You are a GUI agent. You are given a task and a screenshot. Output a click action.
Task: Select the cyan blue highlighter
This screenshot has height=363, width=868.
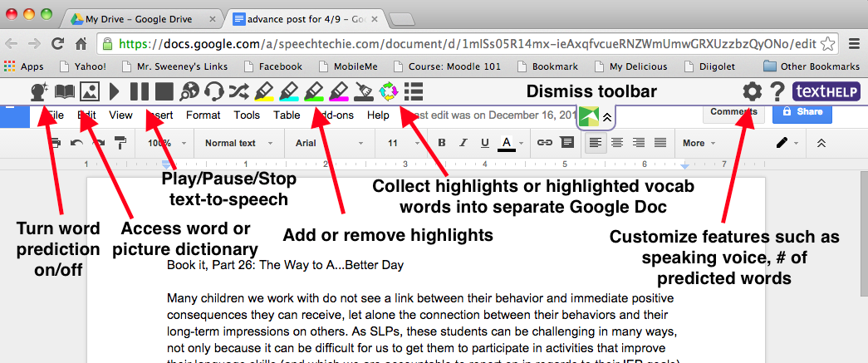[288, 92]
